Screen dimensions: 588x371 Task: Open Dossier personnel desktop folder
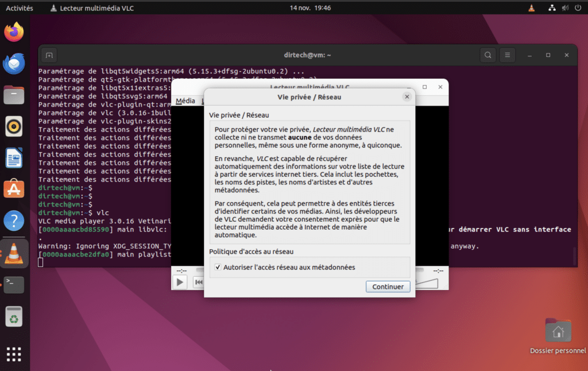coord(558,336)
